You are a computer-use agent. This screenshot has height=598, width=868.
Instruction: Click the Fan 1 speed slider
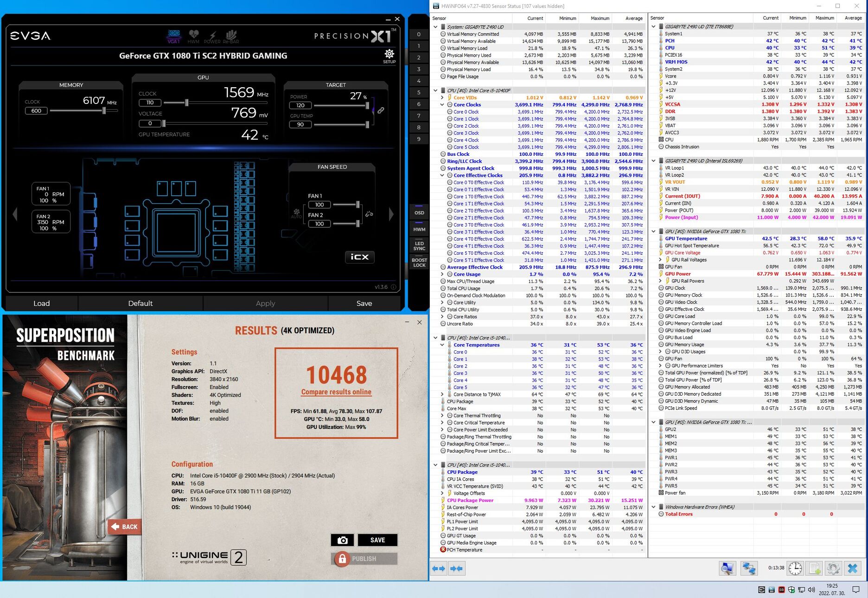[346, 205]
